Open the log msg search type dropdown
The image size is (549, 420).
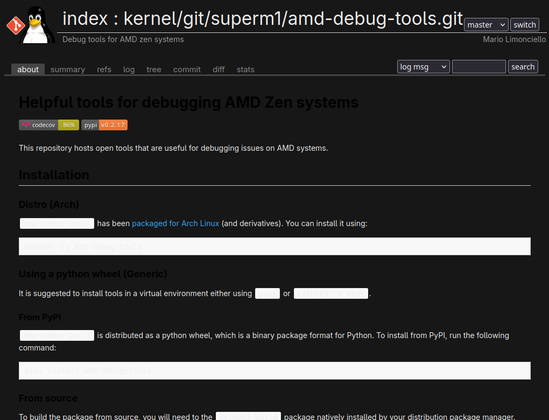pos(423,66)
